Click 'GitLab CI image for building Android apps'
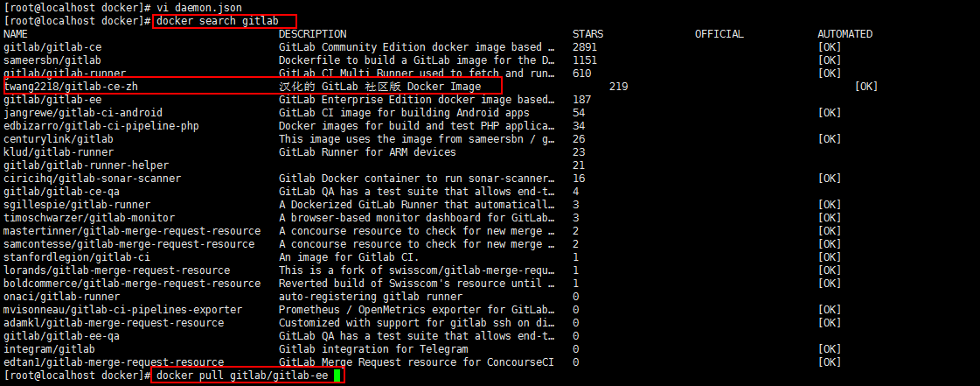 coord(405,113)
